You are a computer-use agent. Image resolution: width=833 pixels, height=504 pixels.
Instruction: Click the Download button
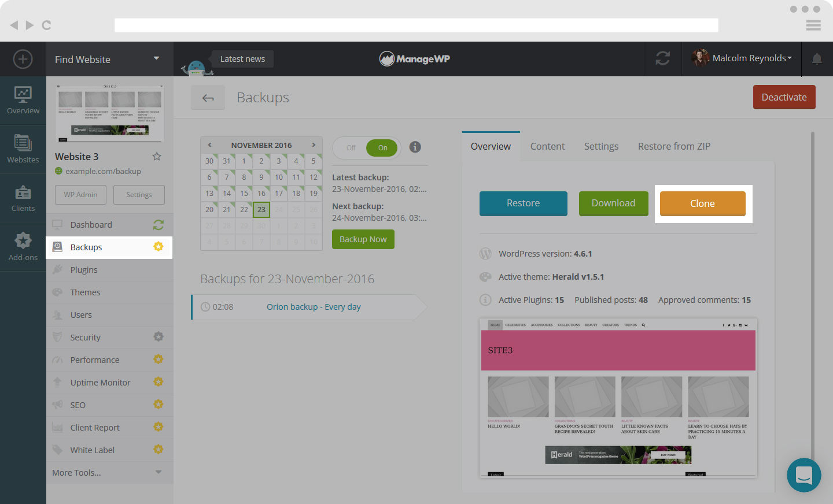click(x=614, y=203)
